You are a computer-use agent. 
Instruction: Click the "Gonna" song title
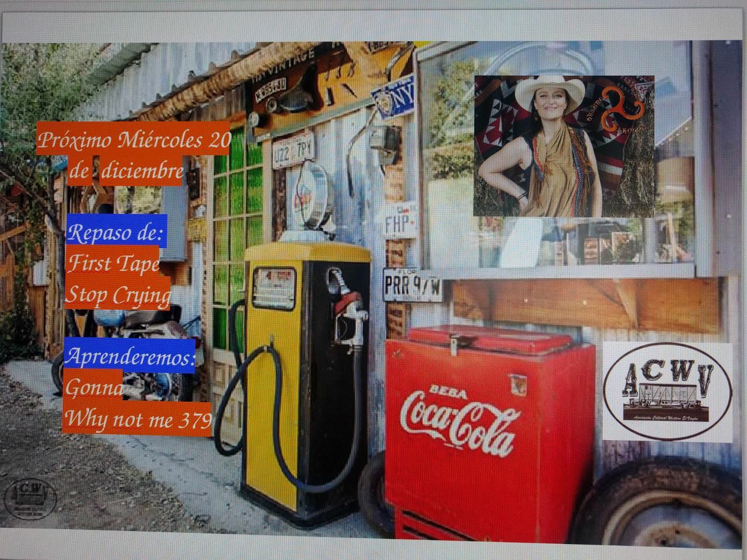(x=93, y=387)
